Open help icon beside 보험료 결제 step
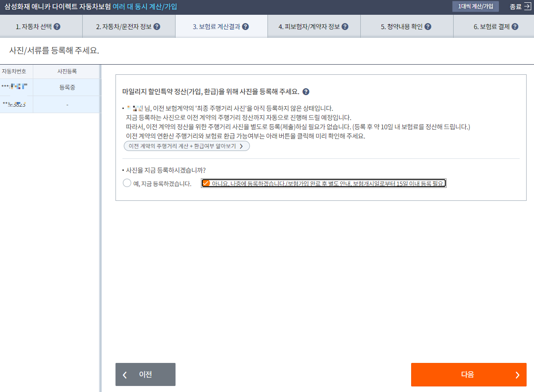 (x=515, y=26)
